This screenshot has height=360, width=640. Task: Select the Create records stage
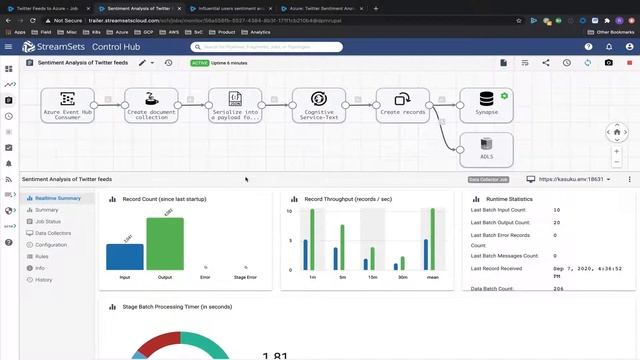(x=403, y=105)
